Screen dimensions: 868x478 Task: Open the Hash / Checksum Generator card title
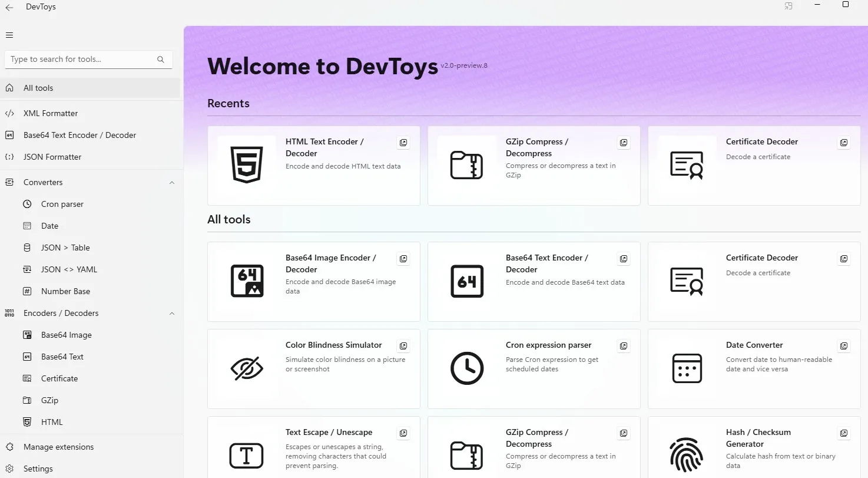(758, 438)
